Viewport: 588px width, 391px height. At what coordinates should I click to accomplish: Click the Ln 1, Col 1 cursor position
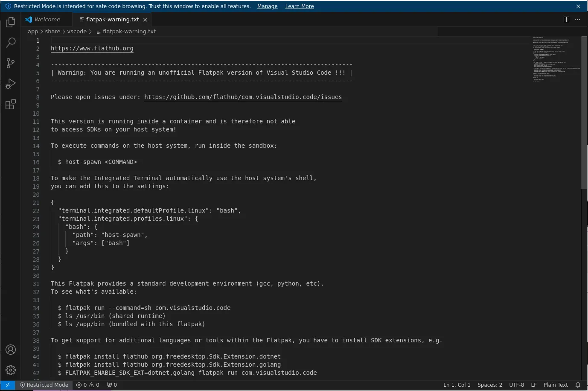click(x=457, y=385)
